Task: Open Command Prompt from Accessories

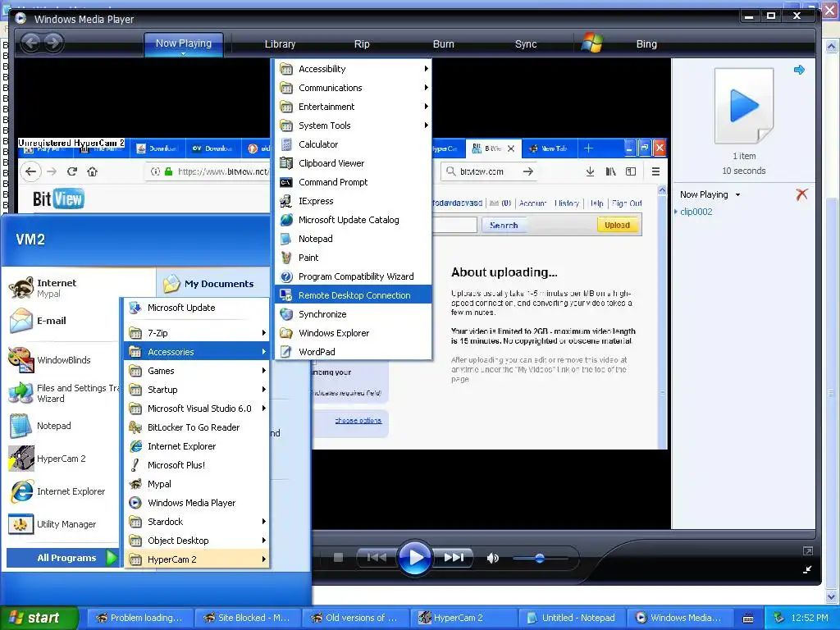Action: coord(354,182)
